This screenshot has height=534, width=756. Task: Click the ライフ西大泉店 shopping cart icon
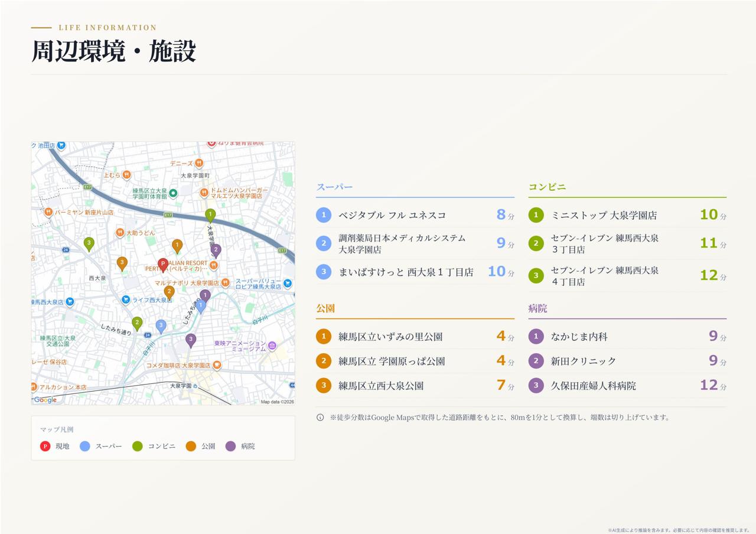point(125,300)
